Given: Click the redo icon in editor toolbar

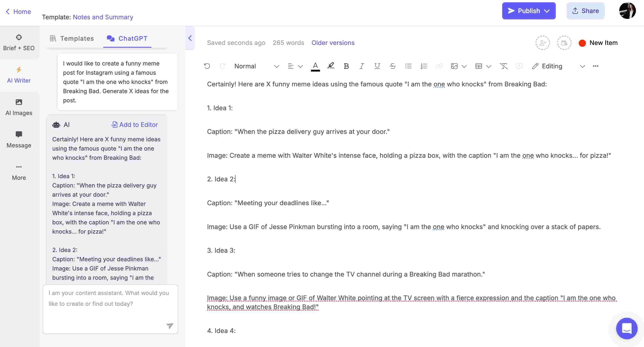Looking at the screenshot, I should tap(222, 66).
